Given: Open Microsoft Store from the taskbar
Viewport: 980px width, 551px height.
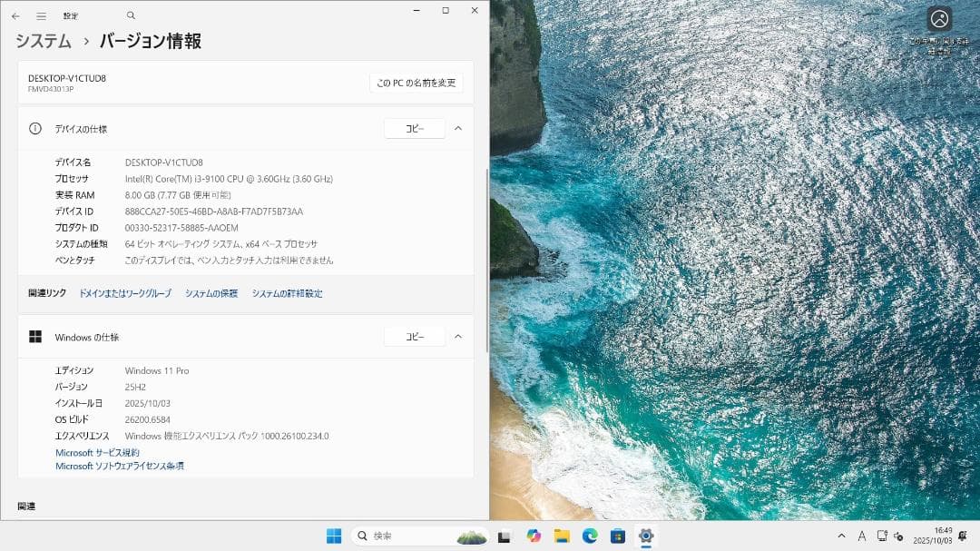Looking at the screenshot, I should point(618,536).
